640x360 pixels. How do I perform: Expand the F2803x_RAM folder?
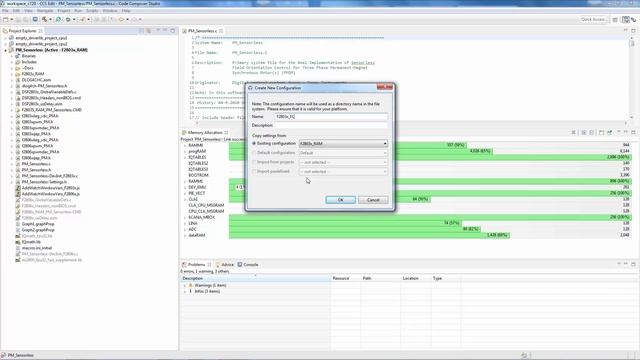12,74
